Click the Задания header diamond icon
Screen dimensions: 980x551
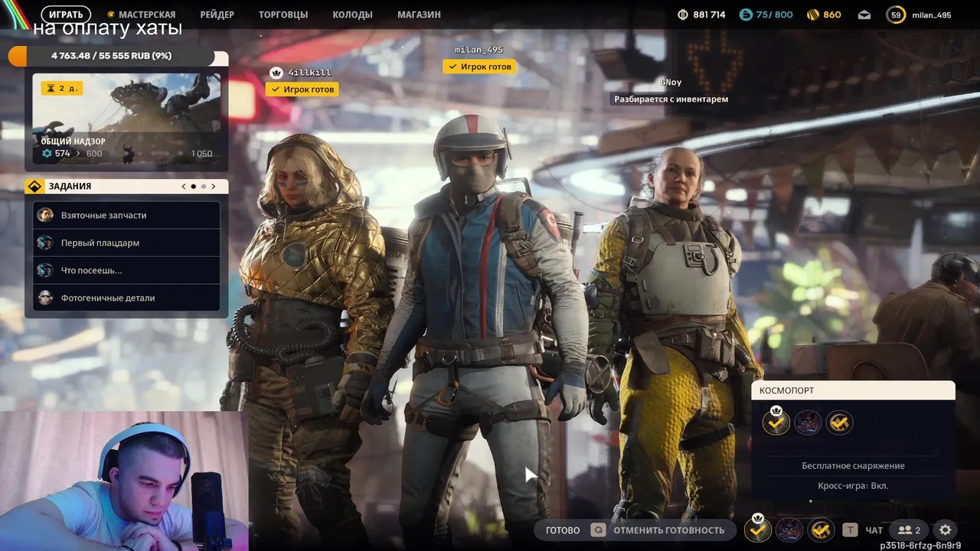click(x=35, y=186)
